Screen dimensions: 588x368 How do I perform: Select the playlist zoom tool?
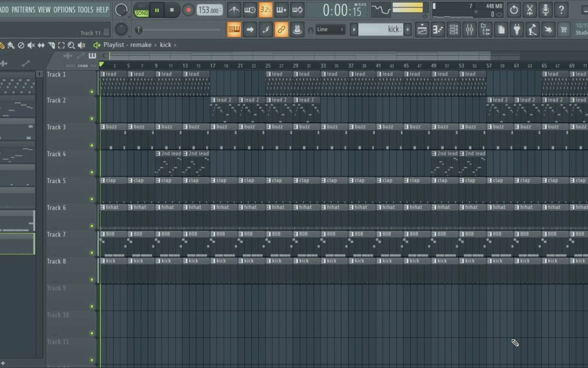pos(71,45)
